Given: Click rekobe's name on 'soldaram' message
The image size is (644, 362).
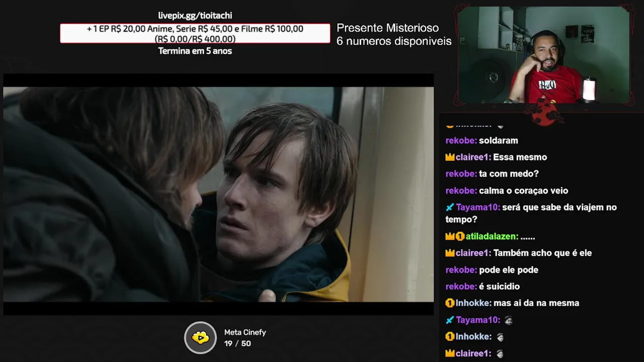Looking at the screenshot, I should (x=461, y=140).
